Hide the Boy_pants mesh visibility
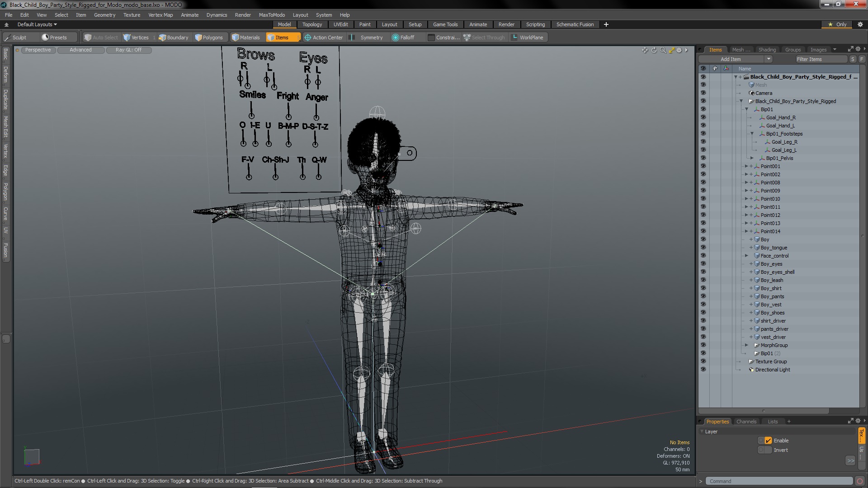This screenshot has height=488, width=868. 703,296
